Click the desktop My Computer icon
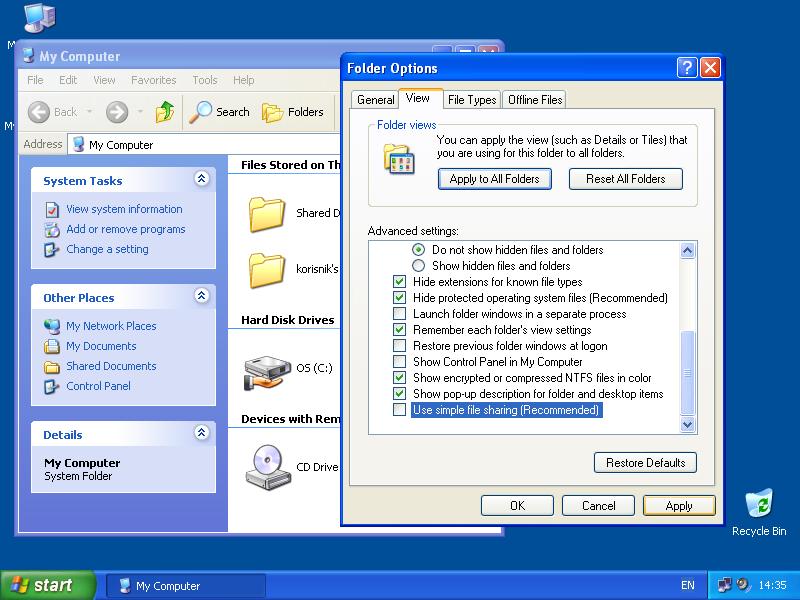This screenshot has width=800, height=600. point(39,18)
